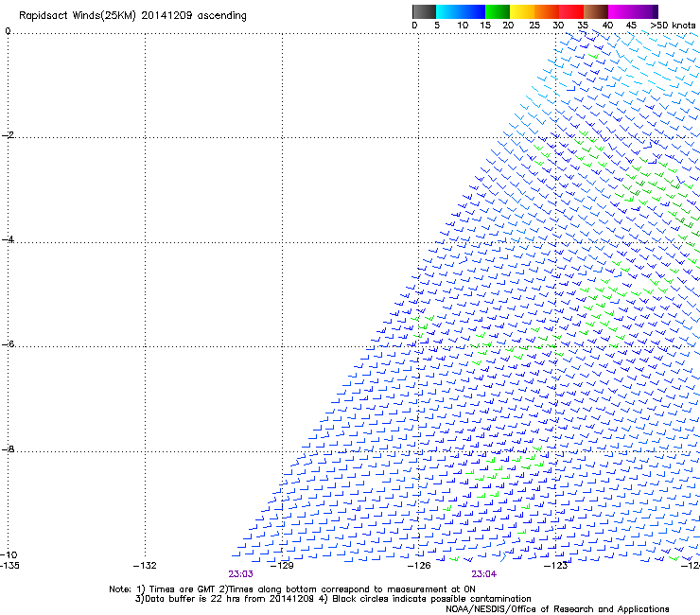Click the gray 0-5 knots color swatch
700x615 pixels.
coord(424,11)
